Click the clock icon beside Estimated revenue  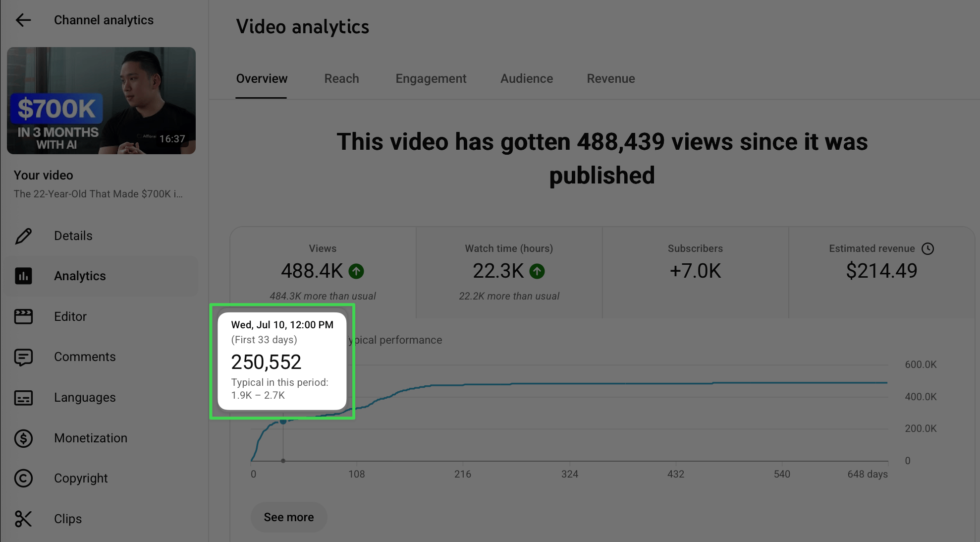pyautogui.click(x=927, y=248)
